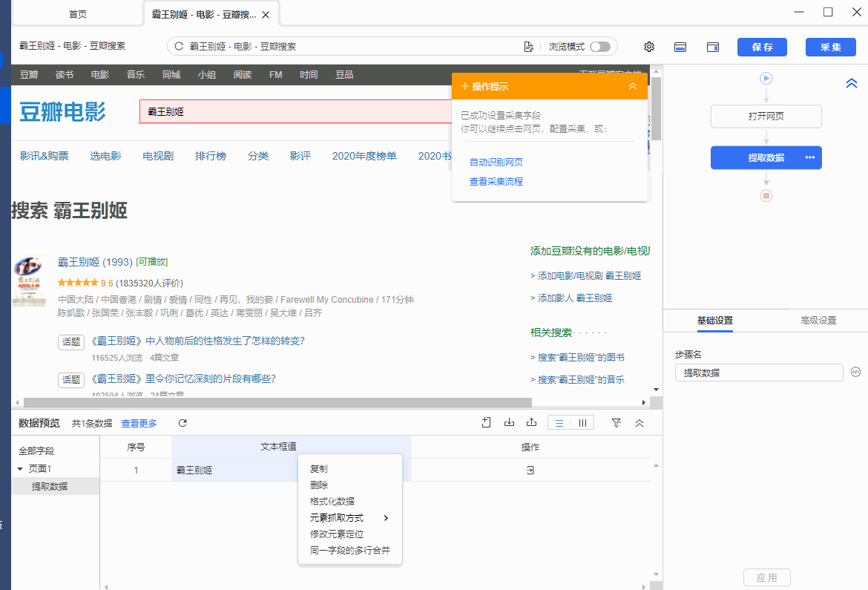Open the topic 《霸王别姬》里令你记忆深刻的片段有哪些?
868x590 pixels.
(x=183, y=379)
